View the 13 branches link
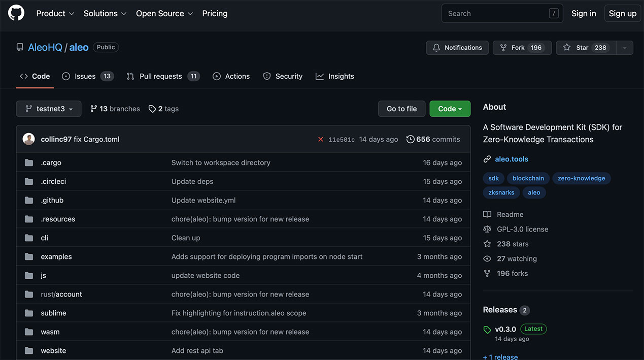The width and height of the screenshot is (644, 360). 115,109
